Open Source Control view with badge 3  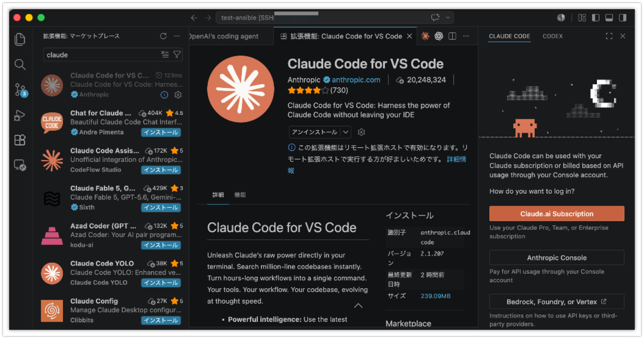point(20,90)
